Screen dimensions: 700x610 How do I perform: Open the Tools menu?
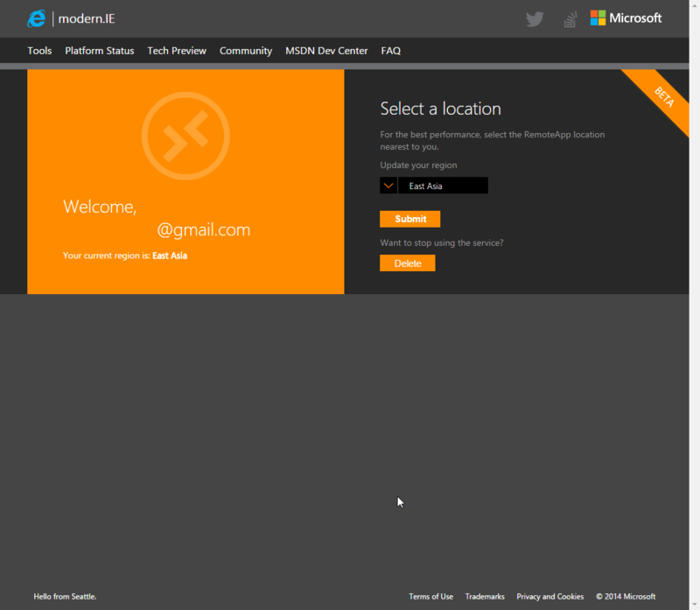[39, 51]
